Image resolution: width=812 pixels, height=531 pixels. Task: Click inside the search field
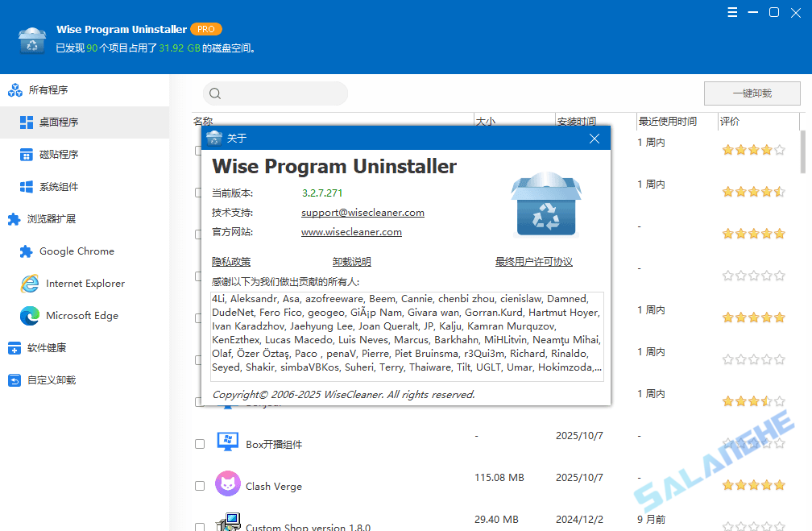[274, 93]
